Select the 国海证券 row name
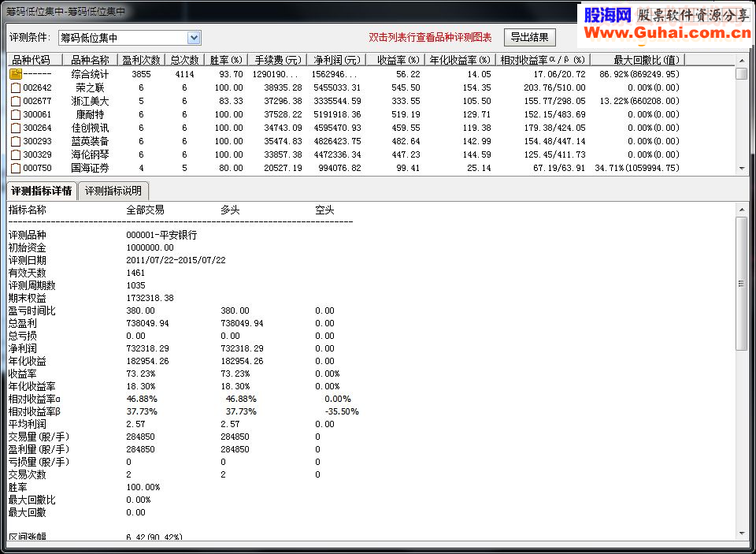The image size is (756, 554). coord(90,169)
